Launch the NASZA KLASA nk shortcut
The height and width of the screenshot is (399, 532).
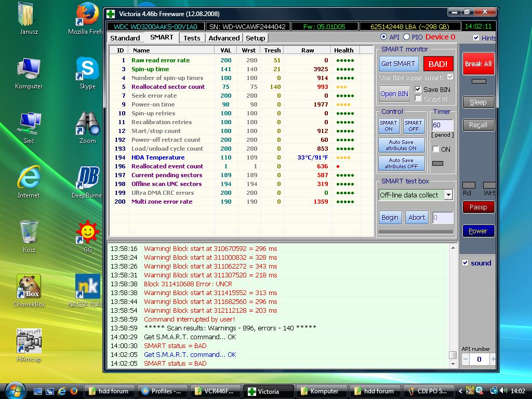tap(87, 291)
